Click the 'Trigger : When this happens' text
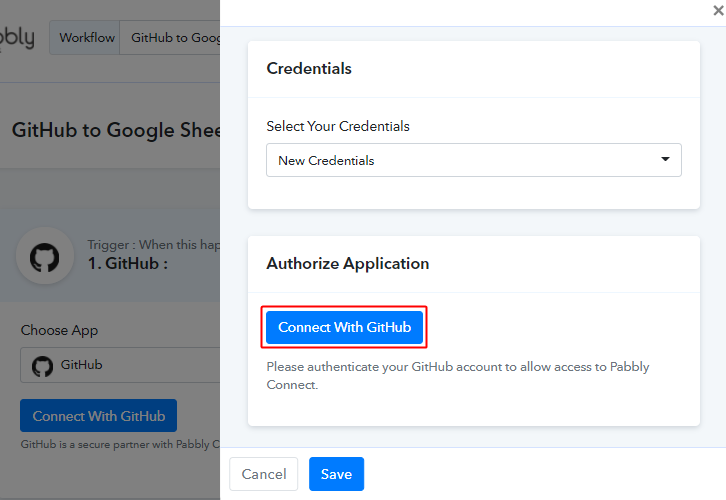726x500 pixels. [154, 244]
